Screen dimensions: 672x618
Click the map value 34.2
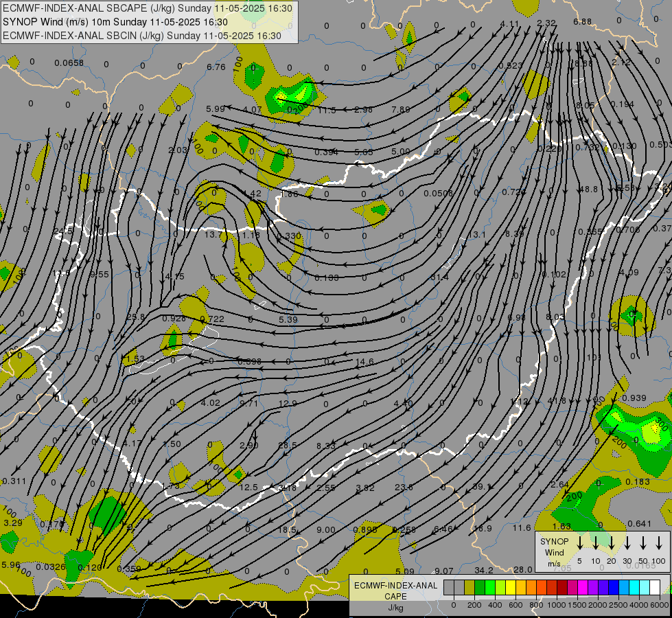484,571
